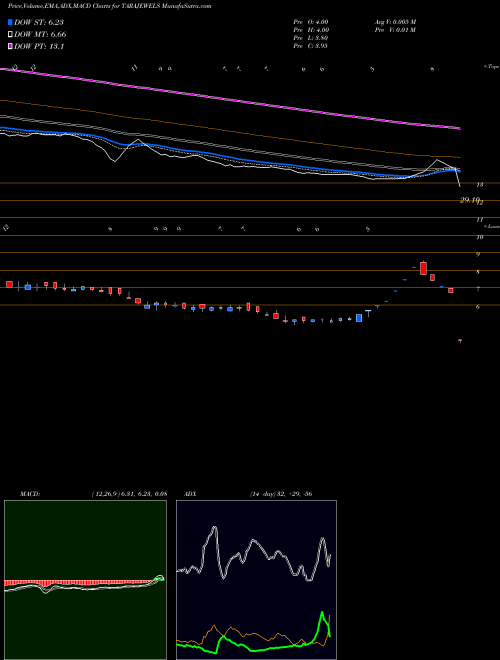Click the price axis label 10

tap(480, 237)
